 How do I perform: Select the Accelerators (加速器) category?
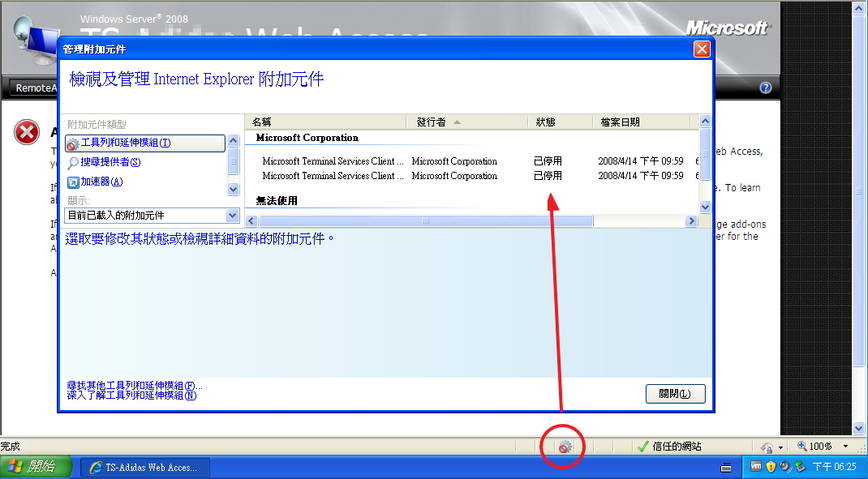95,182
